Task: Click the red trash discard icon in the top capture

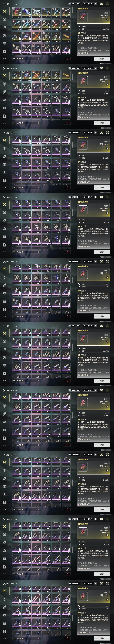Action: 67,59
